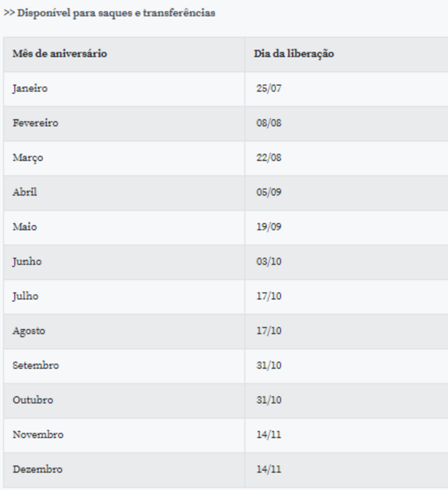Click the 03/10 date cell
This screenshot has height=490, width=448.
coord(269,262)
